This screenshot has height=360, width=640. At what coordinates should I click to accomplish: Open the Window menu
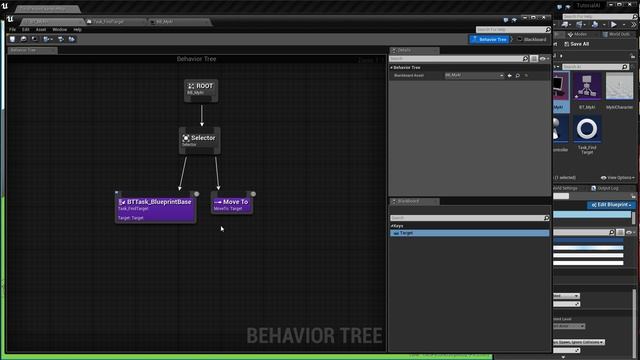coord(60,29)
